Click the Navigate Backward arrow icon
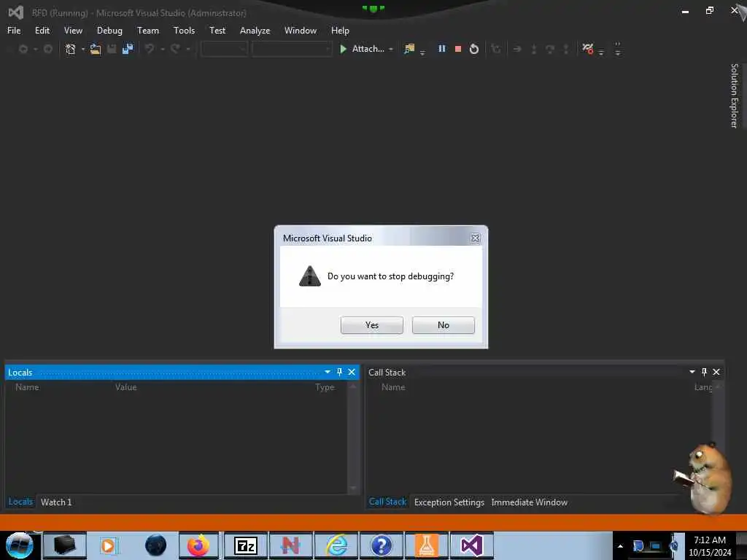 (x=23, y=49)
